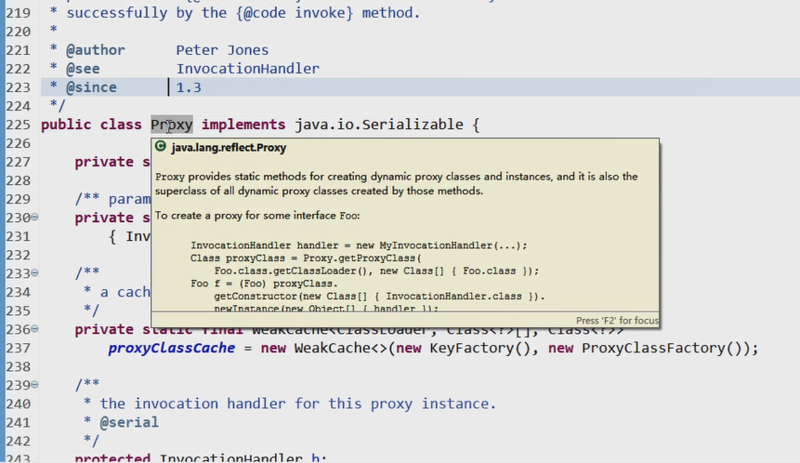This screenshot has width=800, height=463.
Task: Click "InvocationHandler" in the @see line 222
Action: [247, 68]
